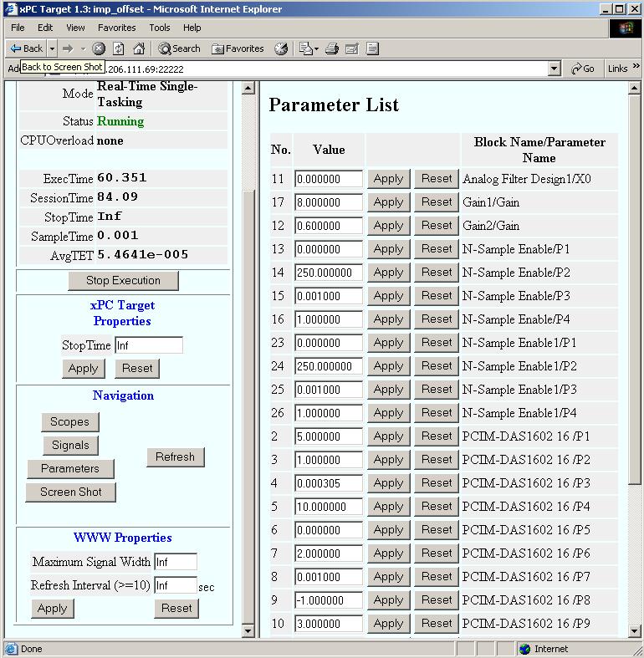Open the Signals navigation page

[70, 446]
